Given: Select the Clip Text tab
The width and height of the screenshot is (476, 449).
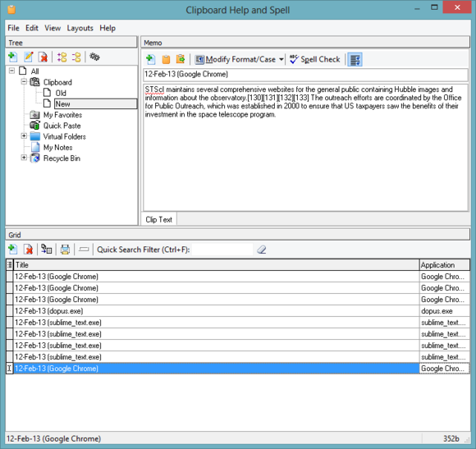Looking at the screenshot, I should (158, 219).
